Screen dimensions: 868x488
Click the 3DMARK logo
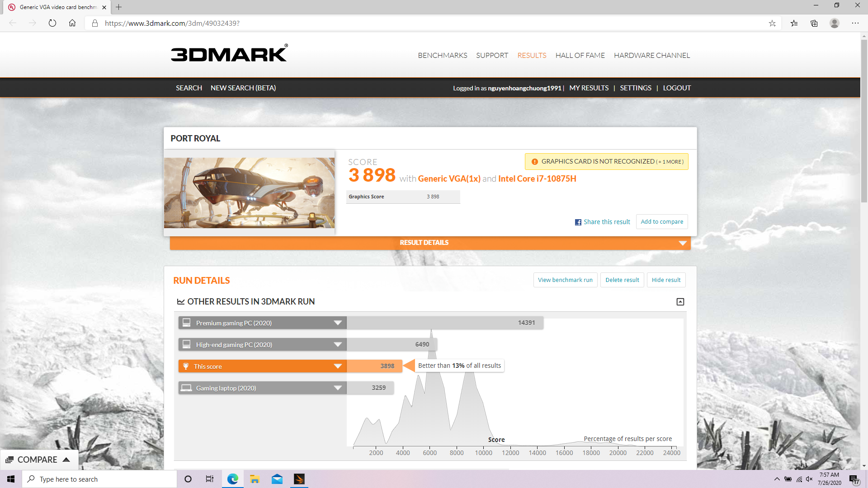click(x=229, y=53)
